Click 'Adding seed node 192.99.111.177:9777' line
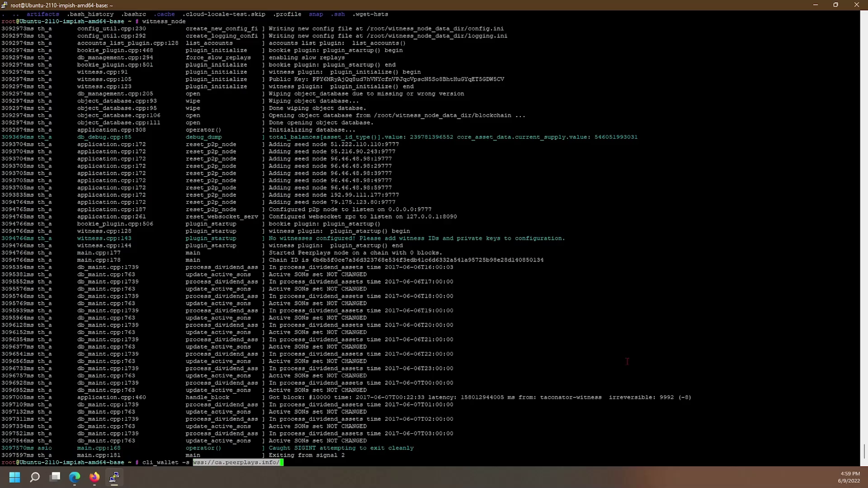The image size is (868, 488). click(334, 195)
